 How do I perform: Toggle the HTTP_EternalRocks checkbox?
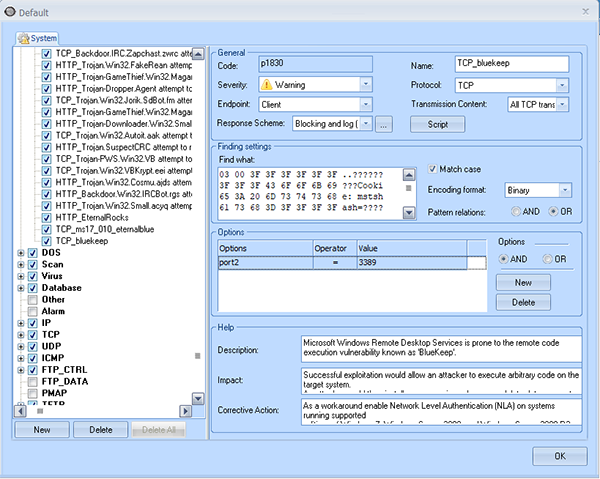(x=46, y=218)
